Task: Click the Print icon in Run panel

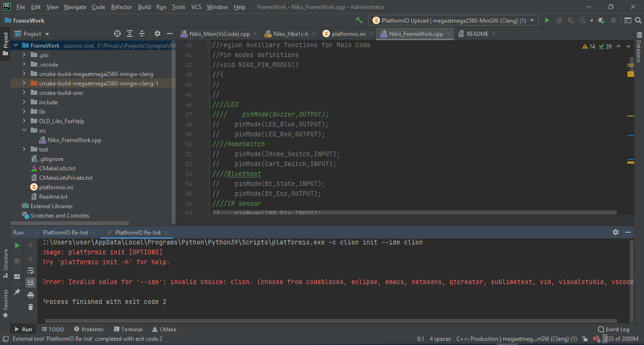Action: click(31, 295)
